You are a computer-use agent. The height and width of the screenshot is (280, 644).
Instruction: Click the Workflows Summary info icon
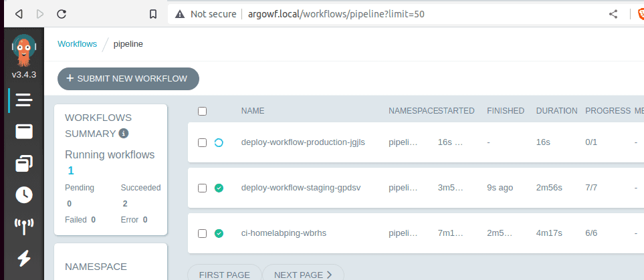(x=123, y=133)
